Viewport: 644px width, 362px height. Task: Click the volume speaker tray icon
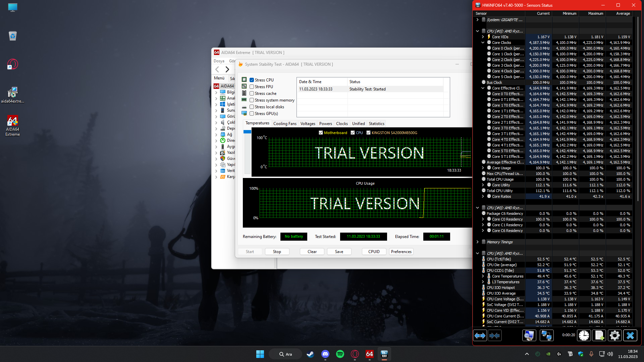(610, 354)
